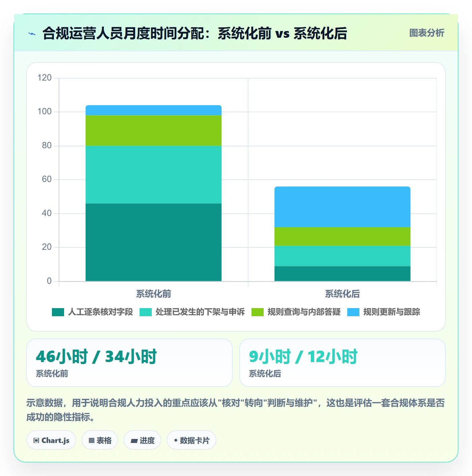Open the 46小时 / 34小时 data card
The width and height of the screenshot is (472, 476).
129,363
